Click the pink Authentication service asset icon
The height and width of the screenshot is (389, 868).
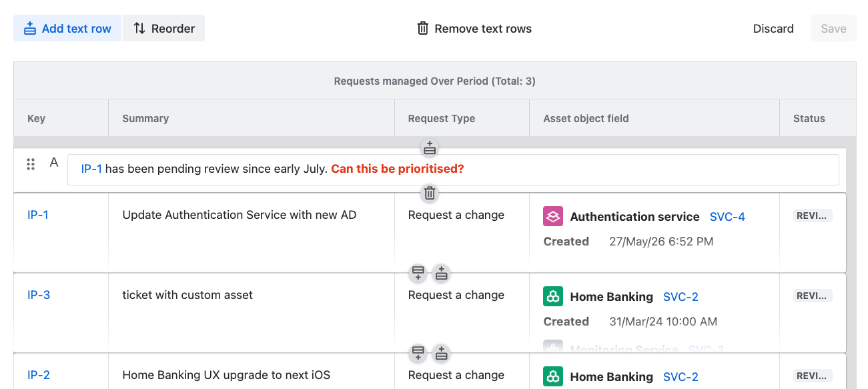(553, 216)
